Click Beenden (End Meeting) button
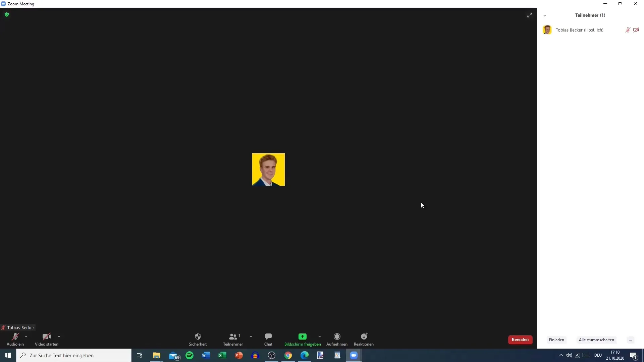This screenshot has height=362, width=644. click(520, 340)
